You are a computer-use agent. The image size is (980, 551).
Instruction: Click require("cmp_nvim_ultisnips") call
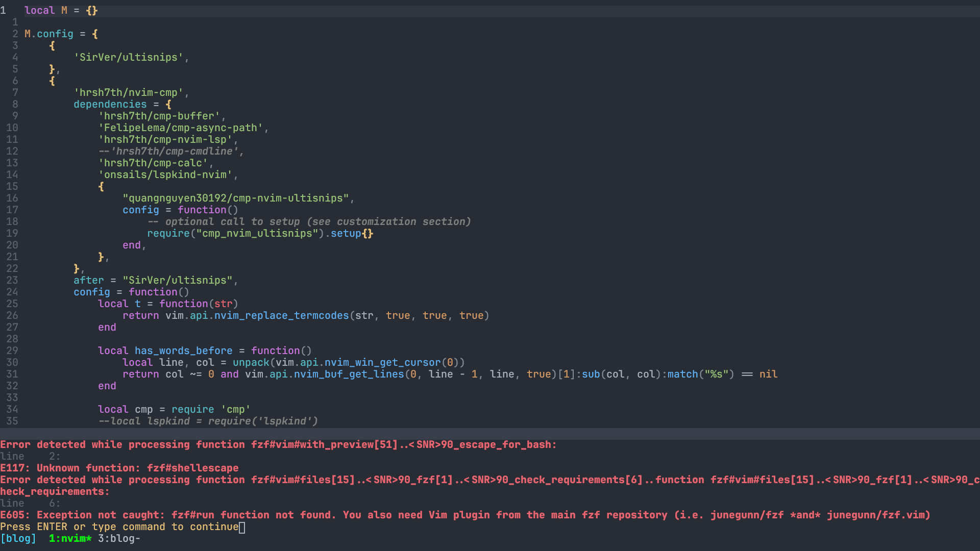236,233
